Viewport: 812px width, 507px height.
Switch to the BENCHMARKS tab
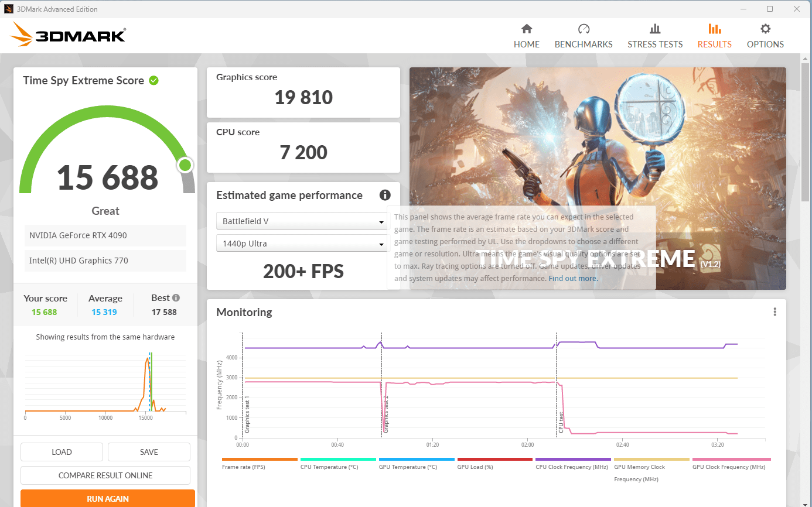click(x=584, y=36)
